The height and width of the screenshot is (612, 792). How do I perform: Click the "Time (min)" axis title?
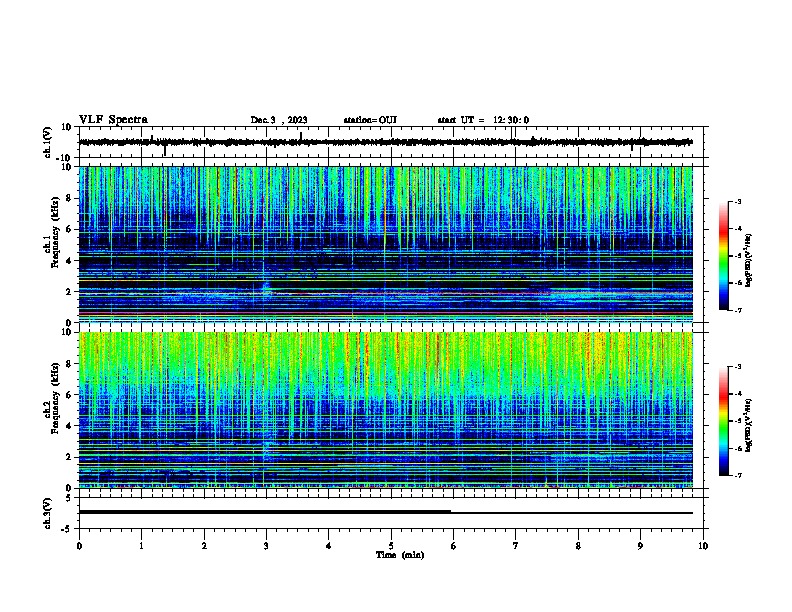click(400, 555)
